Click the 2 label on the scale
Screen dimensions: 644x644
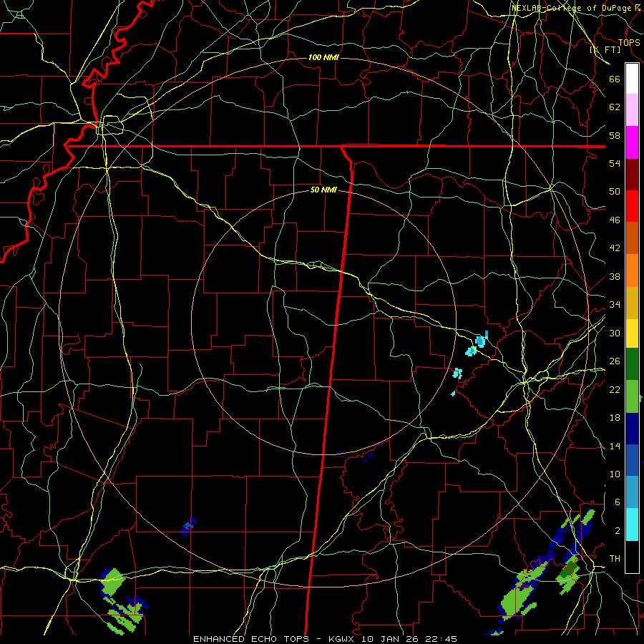pyautogui.click(x=618, y=531)
